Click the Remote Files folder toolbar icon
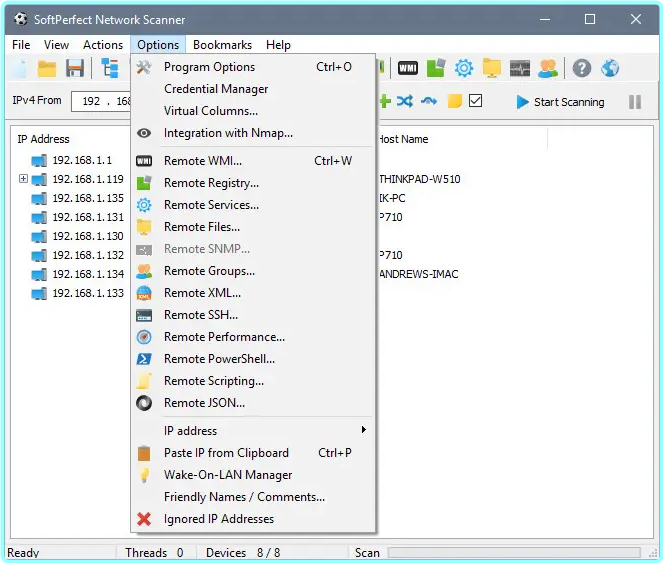 point(492,68)
